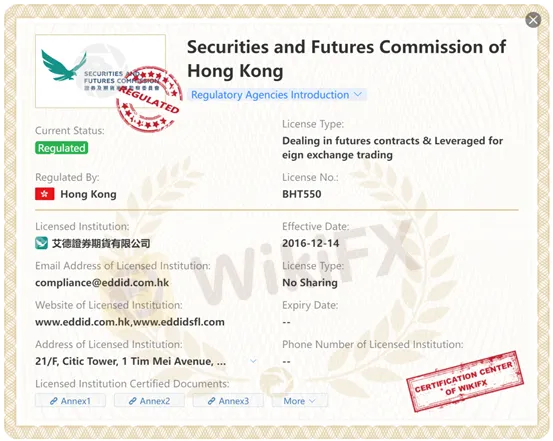Click the www.eddid.com.hk website text
The width and height of the screenshot is (553, 441).
83,322
